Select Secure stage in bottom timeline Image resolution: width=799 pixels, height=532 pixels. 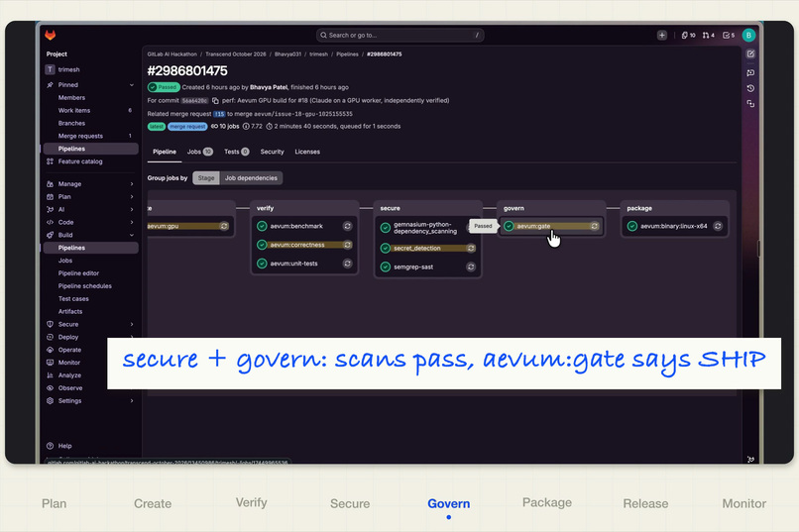(350, 503)
